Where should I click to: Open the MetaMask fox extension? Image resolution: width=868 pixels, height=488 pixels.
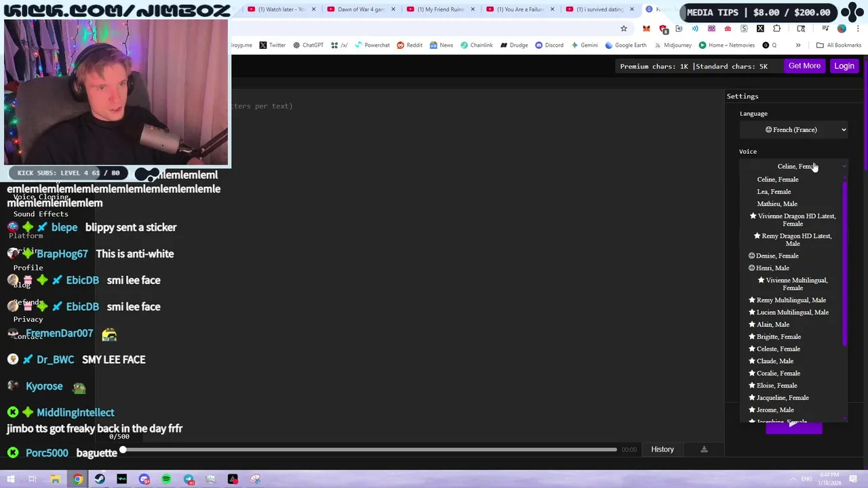tap(646, 28)
